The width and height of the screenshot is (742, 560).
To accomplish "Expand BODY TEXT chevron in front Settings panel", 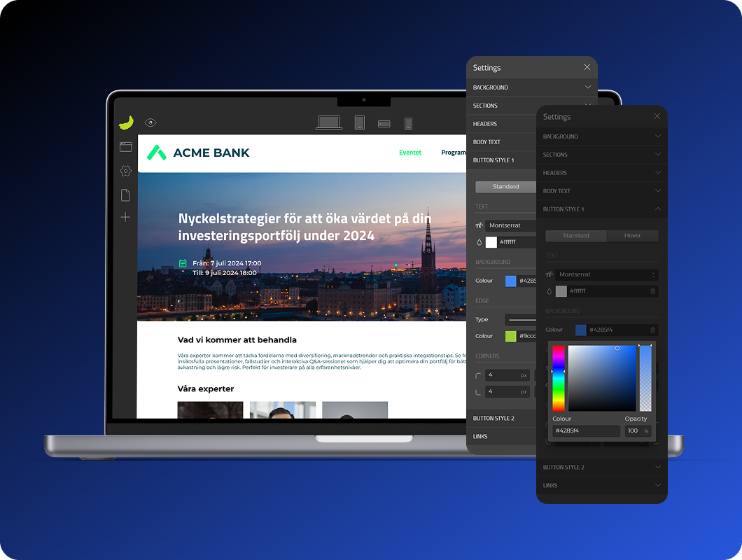I will [x=658, y=191].
